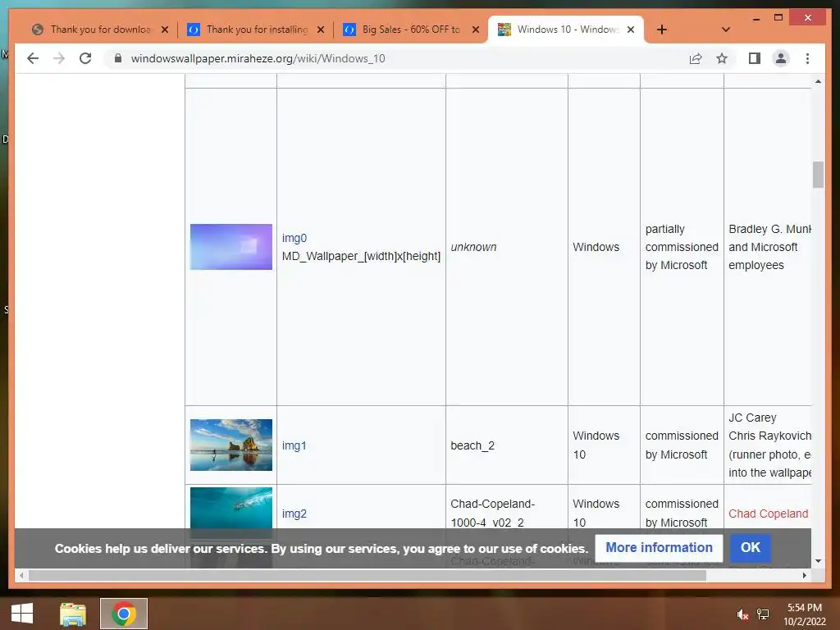This screenshot has height=630, width=840.
Task: Open the img2 link
Action: click(x=294, y=514)
